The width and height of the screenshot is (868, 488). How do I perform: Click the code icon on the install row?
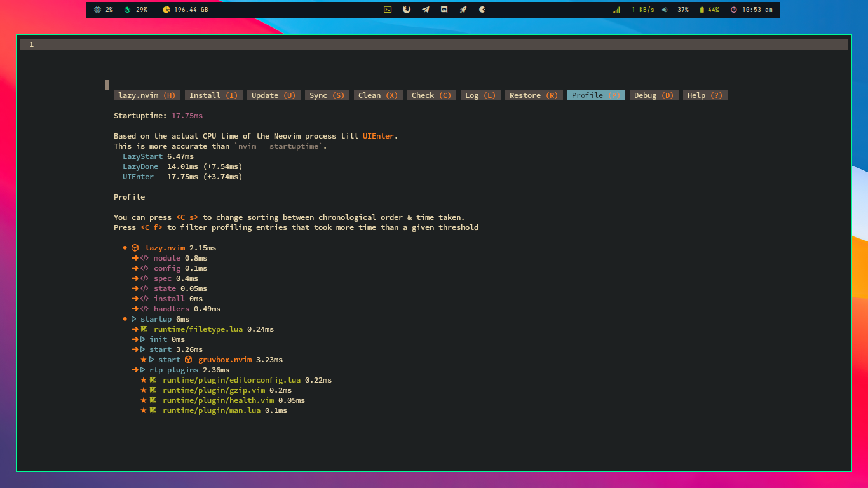(x=144, y=299)
